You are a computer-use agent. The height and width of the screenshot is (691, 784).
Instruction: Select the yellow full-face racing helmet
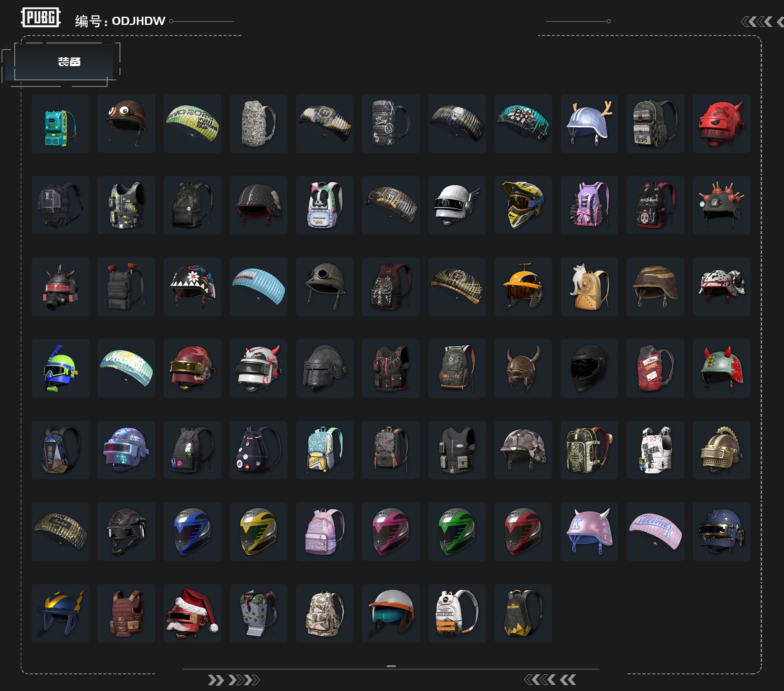click(259, 531)
